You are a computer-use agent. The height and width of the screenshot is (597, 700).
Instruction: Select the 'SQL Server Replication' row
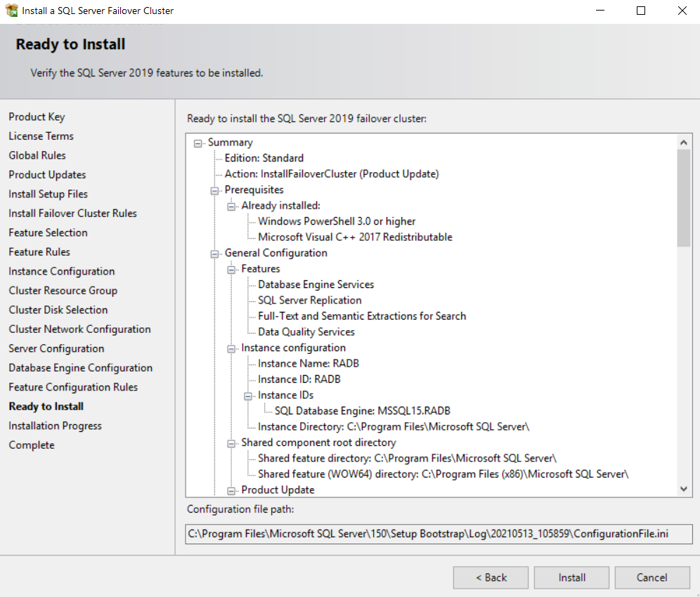310,301
